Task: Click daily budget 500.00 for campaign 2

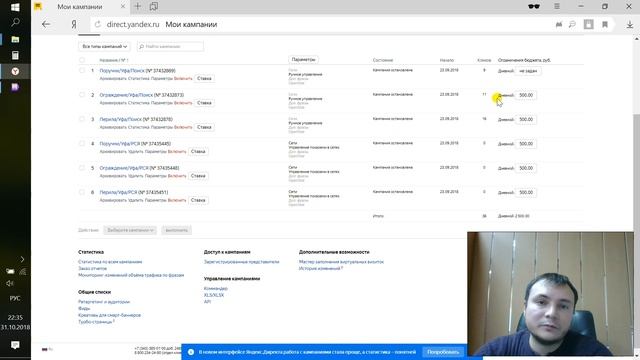Action: [526, 95]
